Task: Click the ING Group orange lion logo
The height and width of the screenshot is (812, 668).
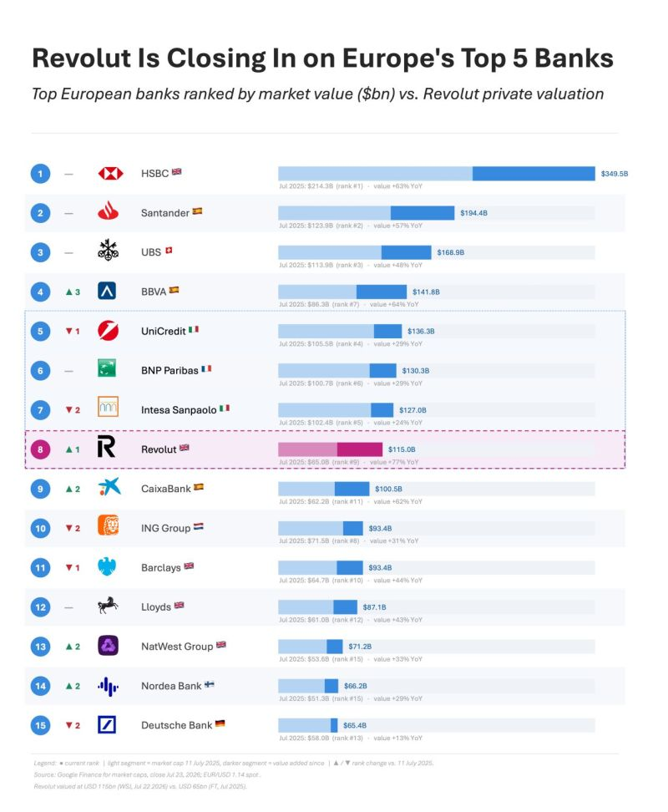Action: coord(109,525)
